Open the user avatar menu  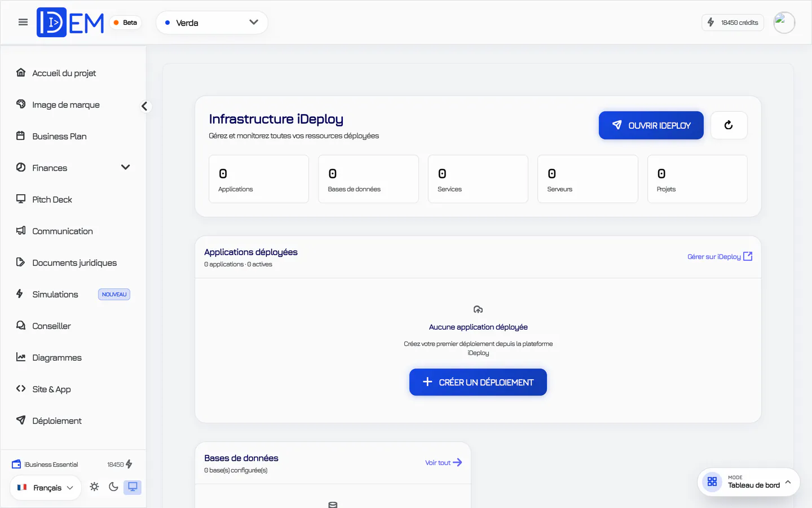pyautogui.click(x=784, y=23)
